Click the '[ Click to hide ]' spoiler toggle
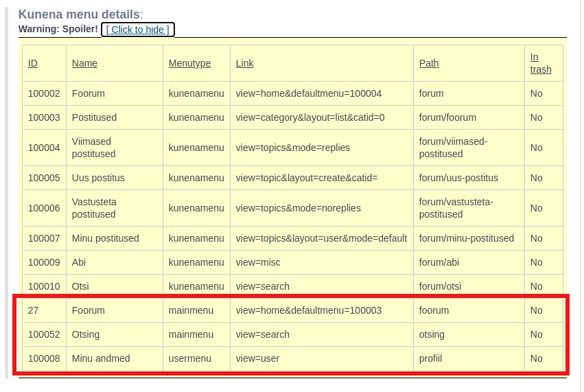 [x=137, y=30]
